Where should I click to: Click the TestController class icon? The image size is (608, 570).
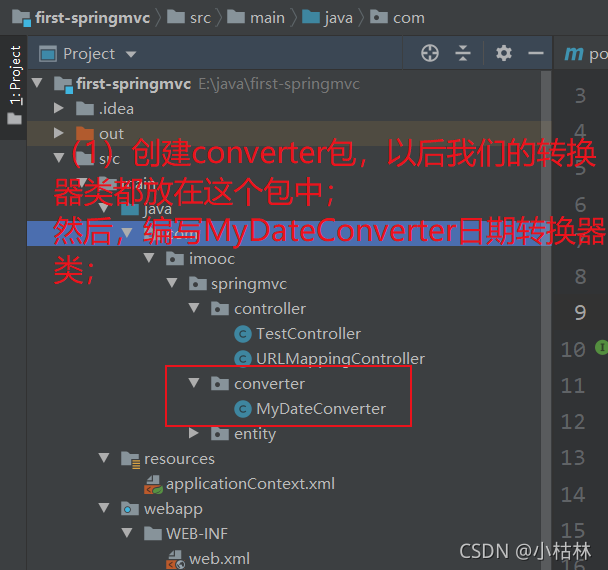pos(243,334)
